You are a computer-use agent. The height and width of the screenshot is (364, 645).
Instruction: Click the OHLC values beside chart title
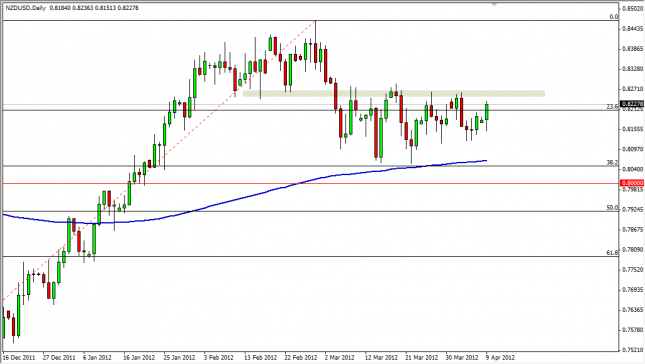pos(94,8)
